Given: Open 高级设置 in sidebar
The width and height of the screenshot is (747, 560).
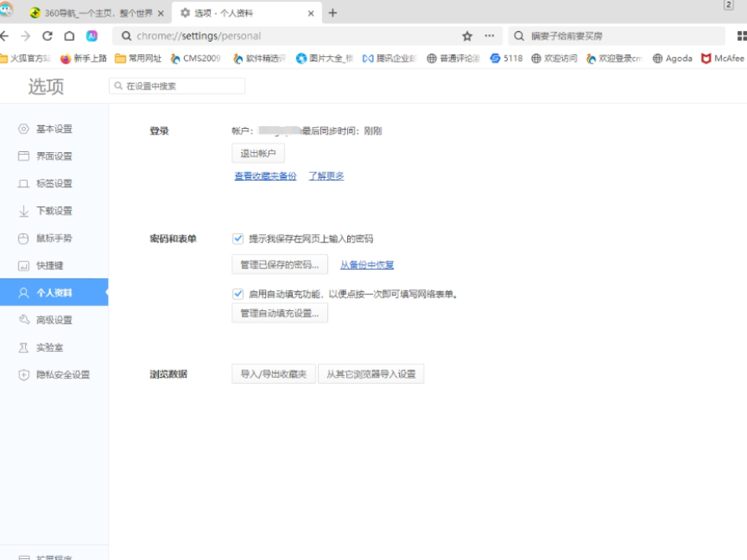Looking at the screenshot, I should (x=54, y=320).
